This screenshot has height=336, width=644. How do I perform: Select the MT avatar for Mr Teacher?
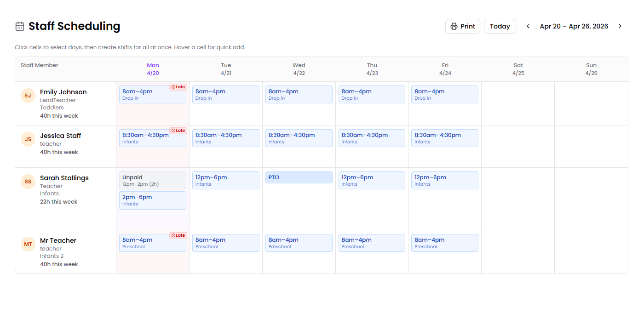click(x=28, y=244)
